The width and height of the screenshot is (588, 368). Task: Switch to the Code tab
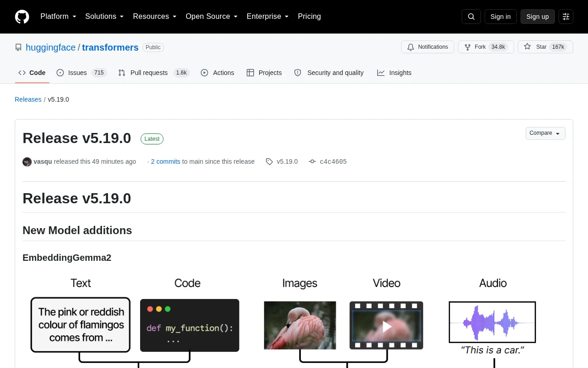[x=32, y=73]
